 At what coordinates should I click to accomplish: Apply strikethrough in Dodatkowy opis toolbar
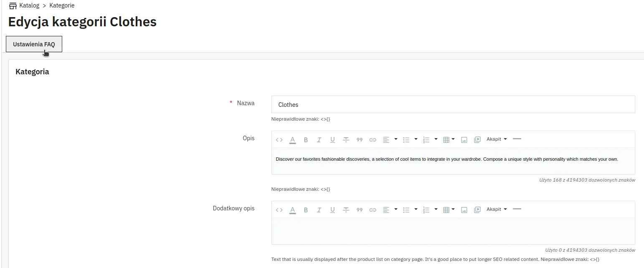click(346, 210)
